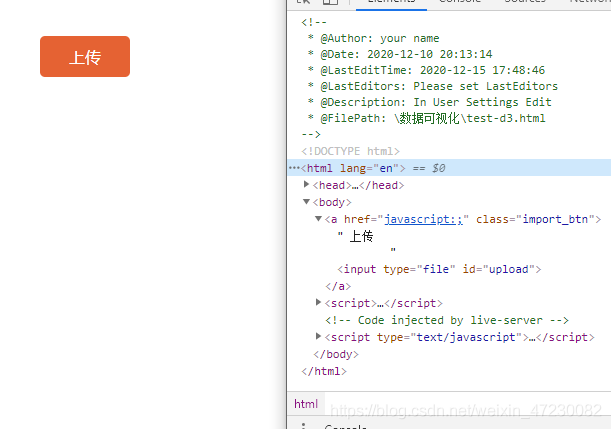
Task: Select the DOCTYPE html line
Action: 350,151
